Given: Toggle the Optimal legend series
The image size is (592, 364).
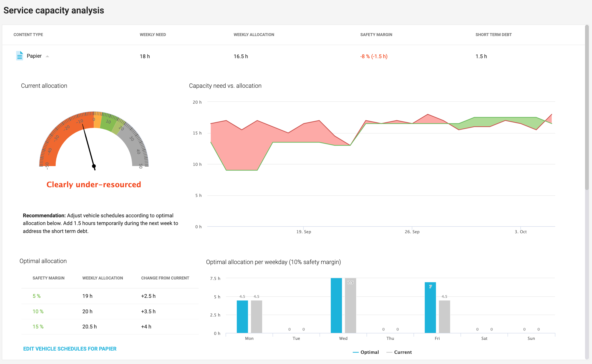Looking at the screenshot, I should pos(366,352).
